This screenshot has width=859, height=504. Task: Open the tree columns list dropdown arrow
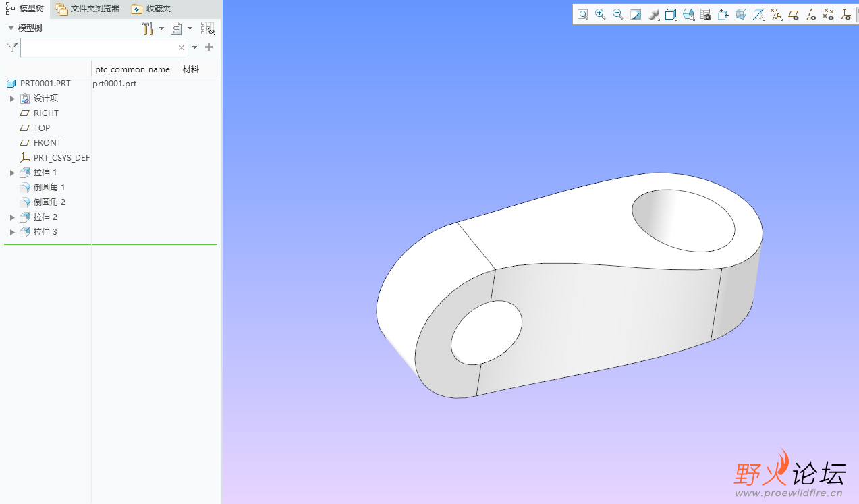coord(190,28)
